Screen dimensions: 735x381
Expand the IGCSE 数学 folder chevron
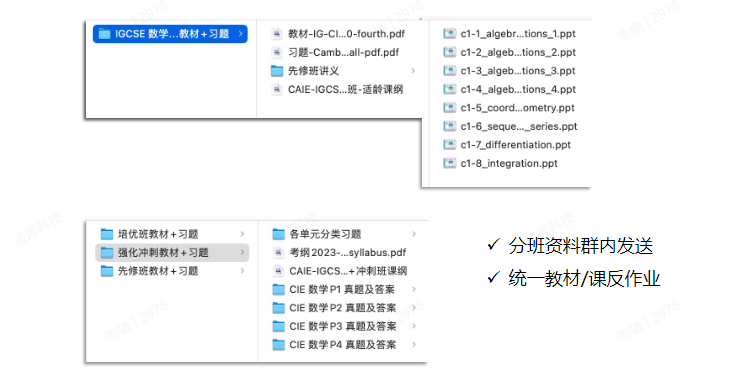click(240, 34)
